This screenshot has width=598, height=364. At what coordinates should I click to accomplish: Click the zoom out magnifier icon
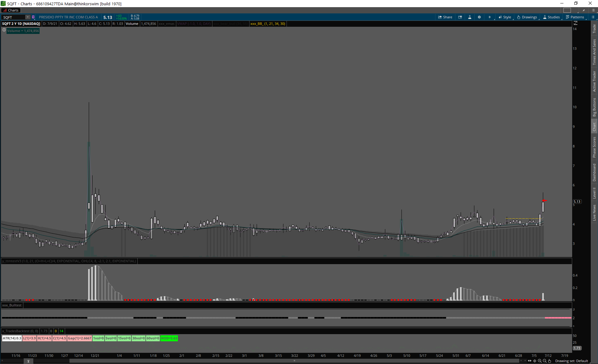tap(545, 361)
